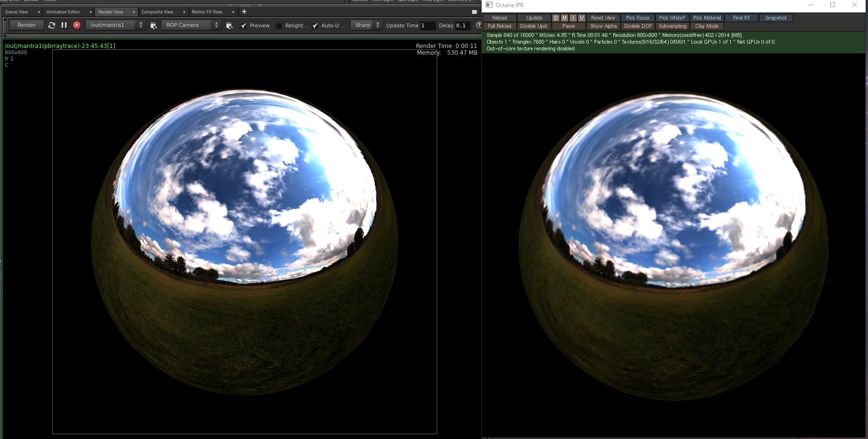Screen dimensions: 868x439
Task: Click the pane maximize icon at tab bar end
Action: click(x=475, y=12)
